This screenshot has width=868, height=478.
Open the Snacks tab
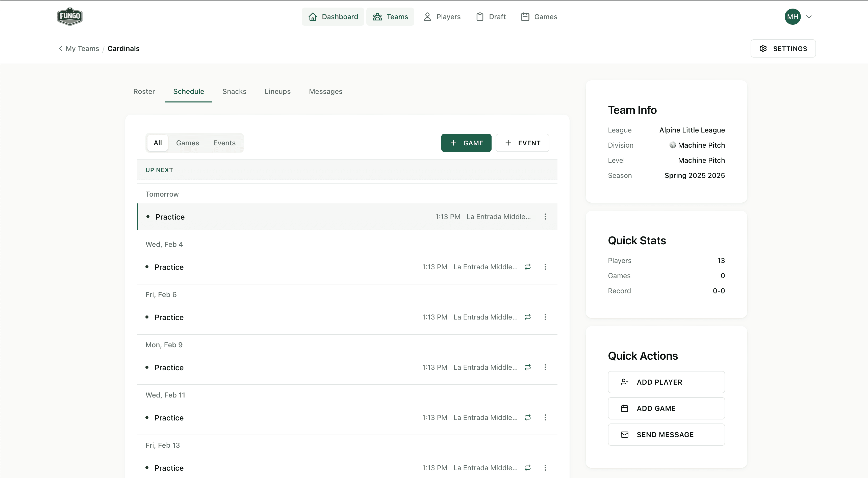click(234, 91)
